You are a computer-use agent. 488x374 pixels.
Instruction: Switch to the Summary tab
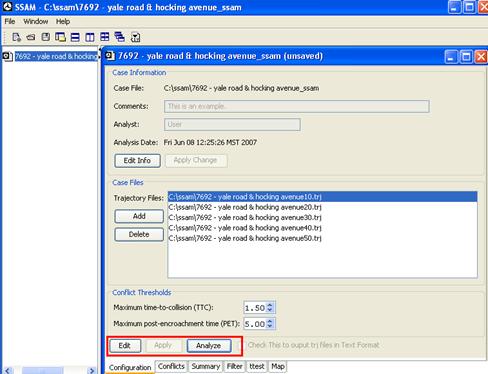click(x=206, y=366)
